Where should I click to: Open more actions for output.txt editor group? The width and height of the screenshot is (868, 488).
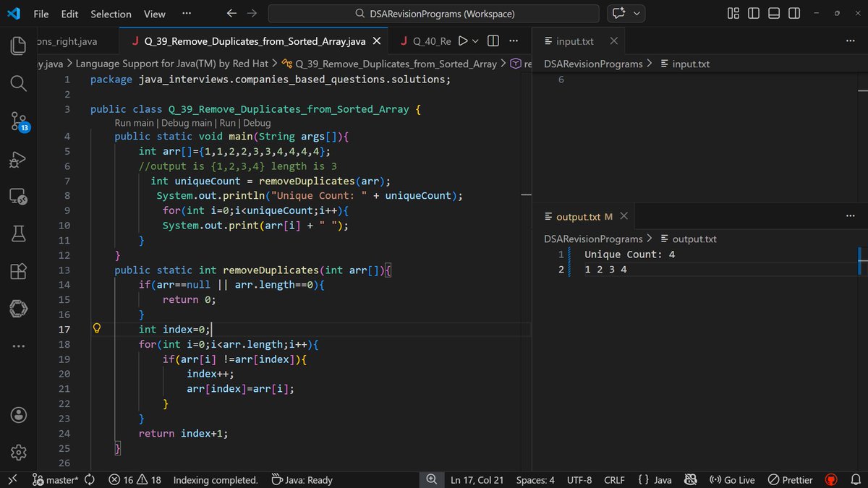click(x=850, y=216)
